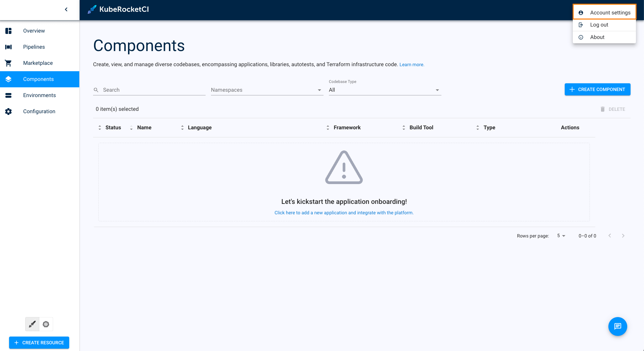Select the Components sidebar icon
This screenshot has height=351, width=644.
tap(8, 79)
